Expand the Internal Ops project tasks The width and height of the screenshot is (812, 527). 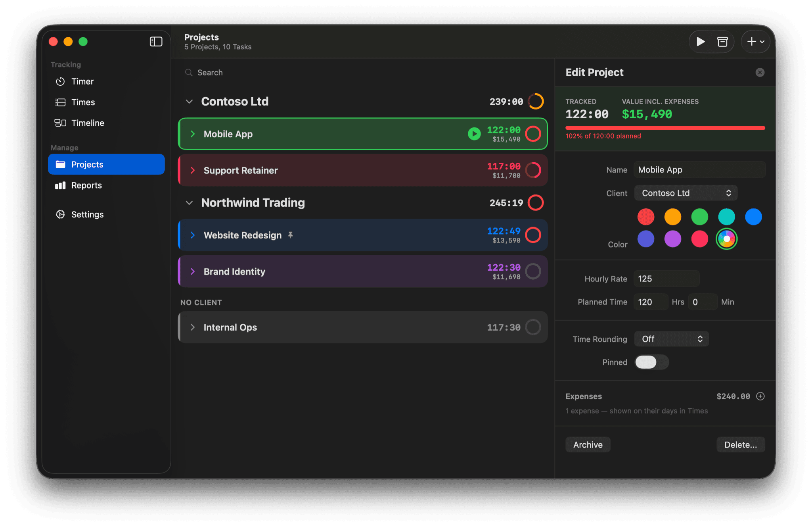193,327
